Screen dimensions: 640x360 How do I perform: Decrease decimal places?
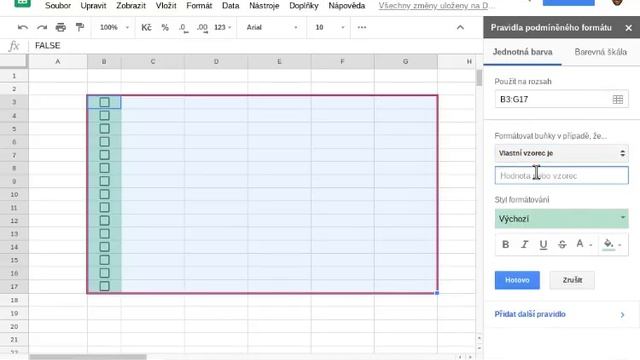183,28
